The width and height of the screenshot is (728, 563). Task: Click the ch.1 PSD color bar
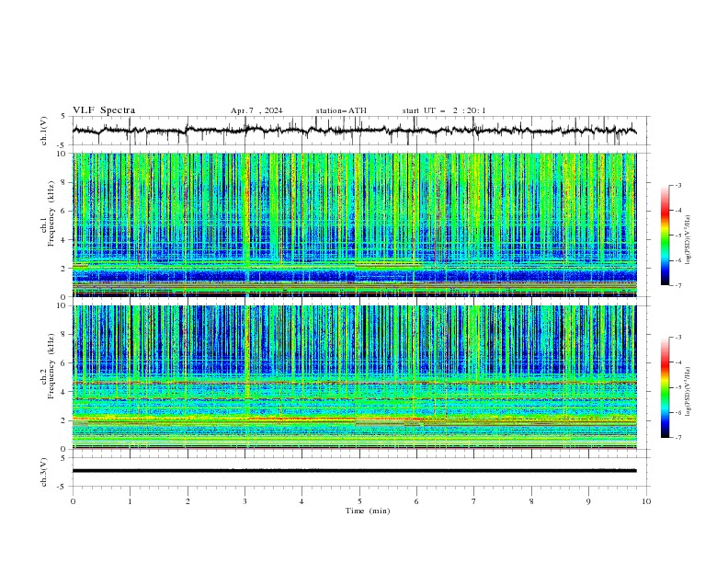pos(665,236)
